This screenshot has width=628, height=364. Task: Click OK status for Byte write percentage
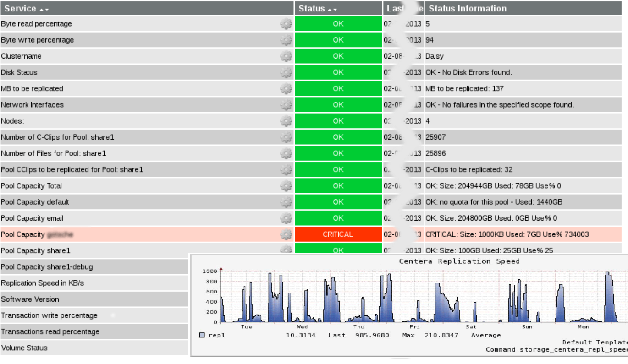tap(338, 40)
